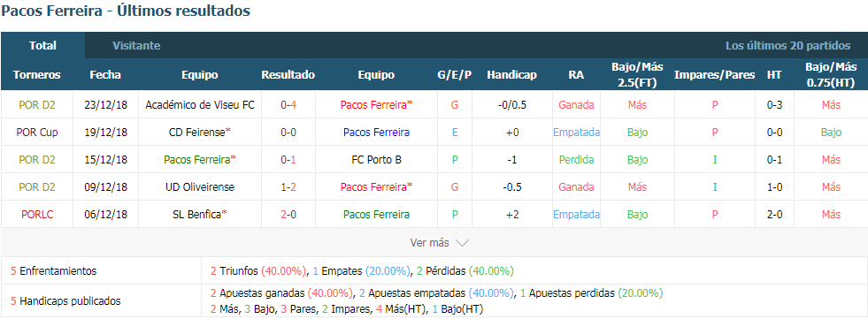Open the PORLC tournament link

37,215
